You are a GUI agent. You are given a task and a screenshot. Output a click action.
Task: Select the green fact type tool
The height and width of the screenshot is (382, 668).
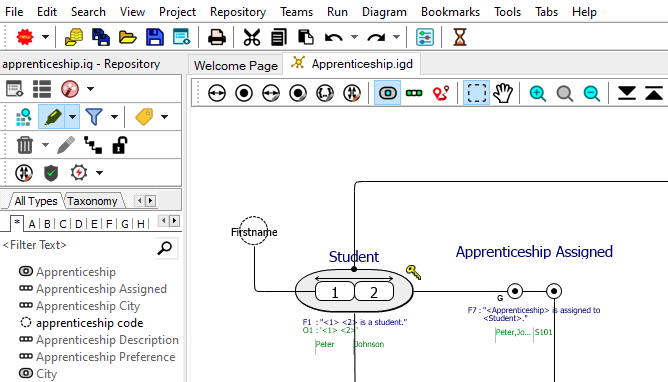click(x=414, y=93)
